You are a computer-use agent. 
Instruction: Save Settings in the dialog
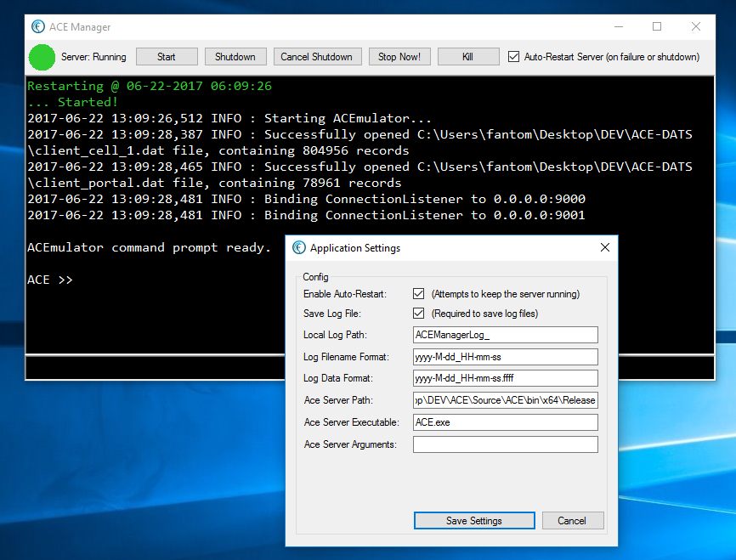[474, 521]
